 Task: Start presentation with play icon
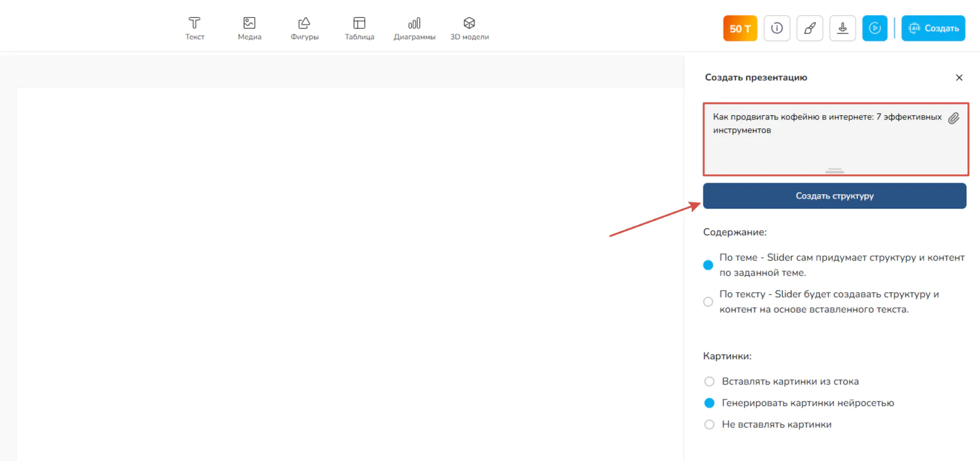[875, 28]
